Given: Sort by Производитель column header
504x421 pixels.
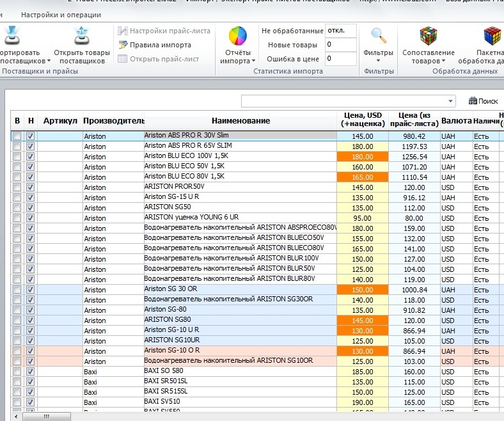Looking at the screenshot, I should click(113, 121).
